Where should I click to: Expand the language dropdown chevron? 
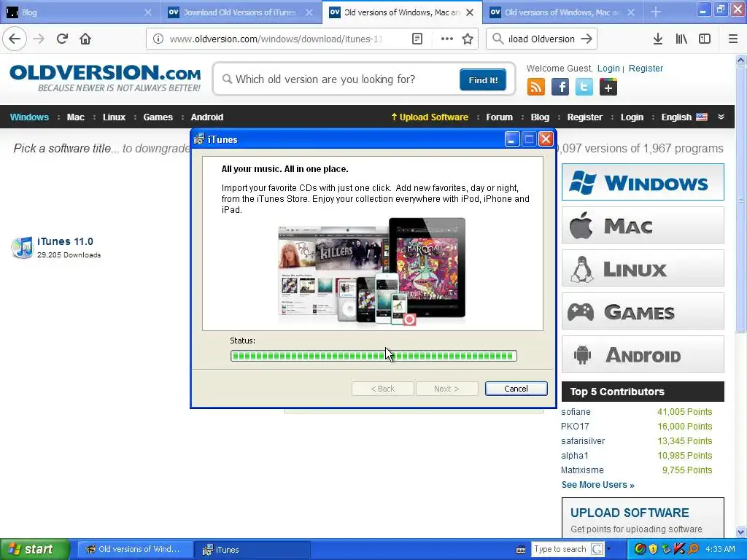point(721,117)
